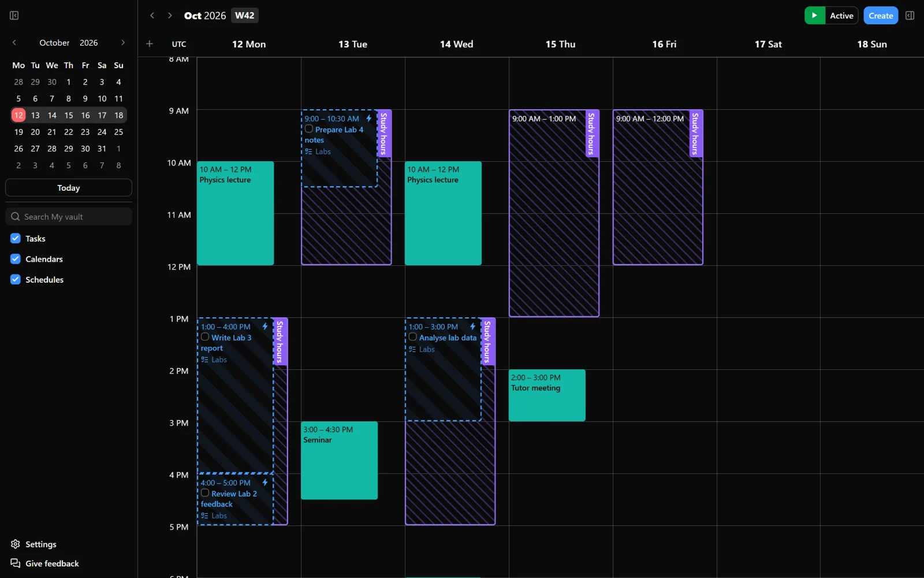
Task: Mark Prepare Lab 4 notes complete
Action: click(309, 129)
